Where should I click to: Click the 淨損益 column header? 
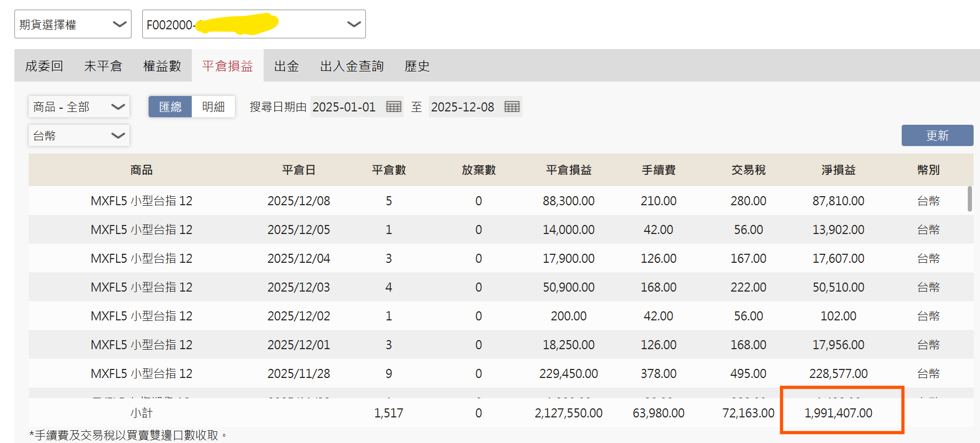click(838, 170)
